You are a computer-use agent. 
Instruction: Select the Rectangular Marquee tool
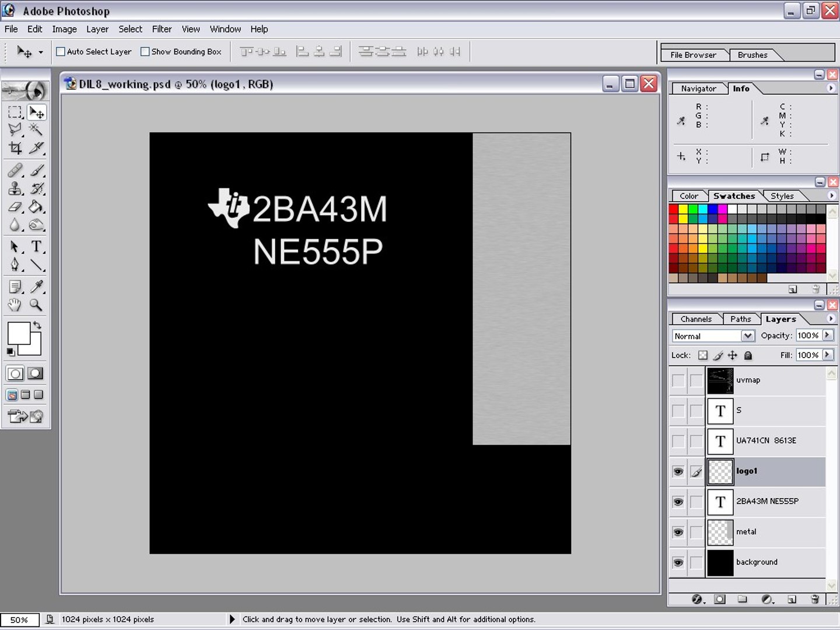click(15, 112)
